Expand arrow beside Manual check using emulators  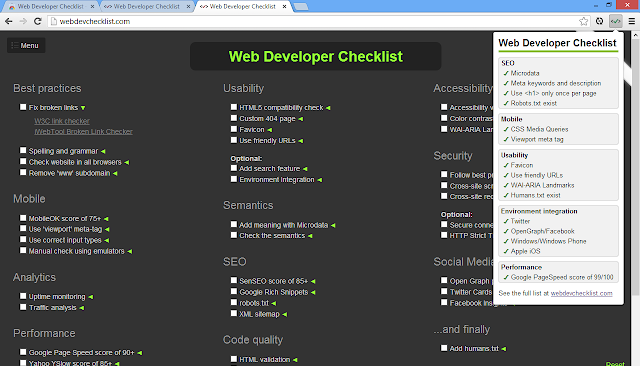(x=129, y=251)
